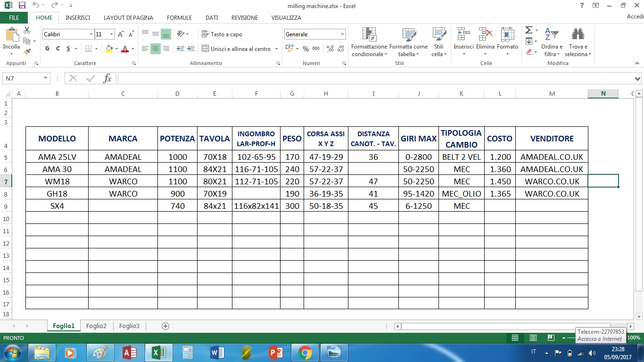Click the Elimina cells button
This screenshot has height=362, width=644.
[485, 42]
